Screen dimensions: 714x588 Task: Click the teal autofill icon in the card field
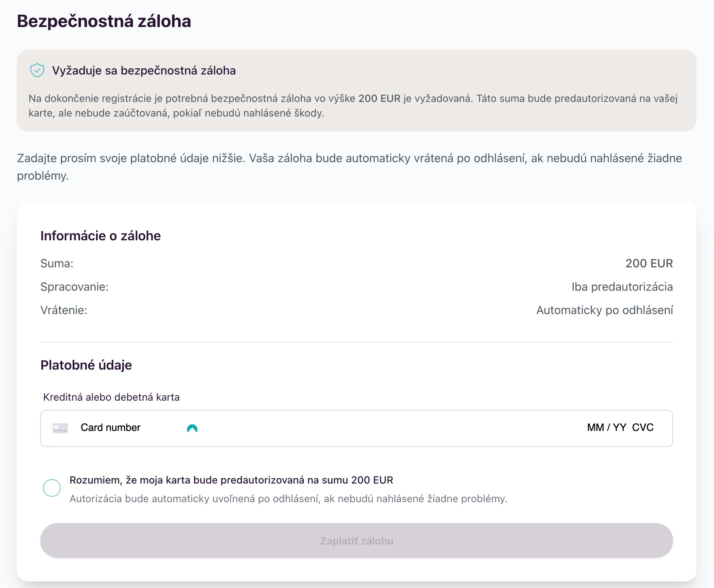pyautogui.click(x=192, y=428)
